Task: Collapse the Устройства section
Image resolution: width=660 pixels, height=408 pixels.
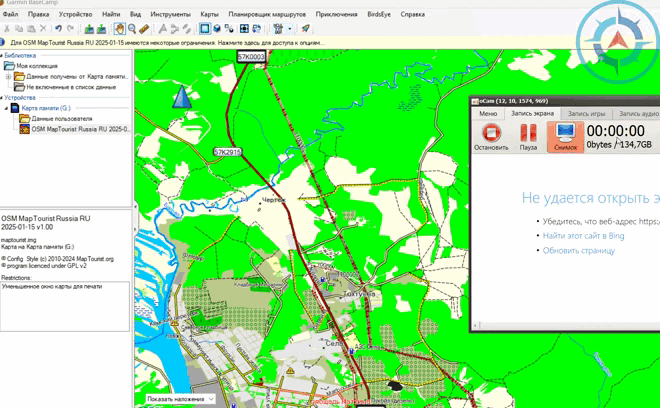Action: [2, 98]
